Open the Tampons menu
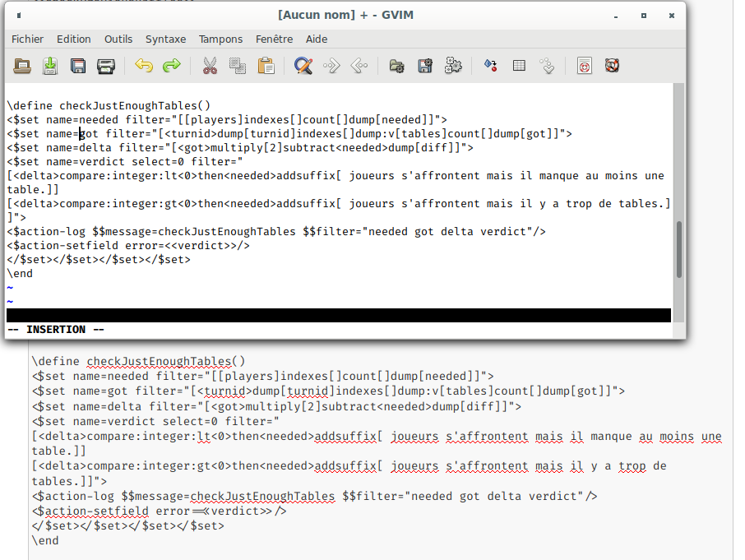745x560 pixels. click(x=220, y=39)
